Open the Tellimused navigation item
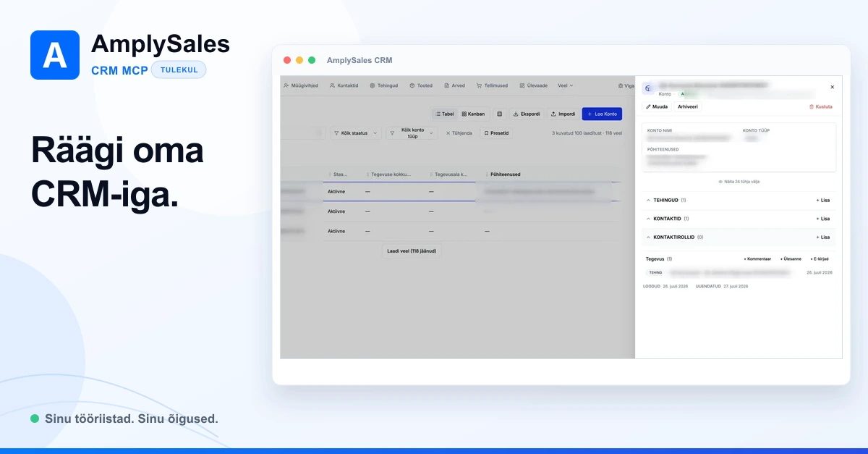The height and width of the screenshot is (454, 868). coord(492,85)
